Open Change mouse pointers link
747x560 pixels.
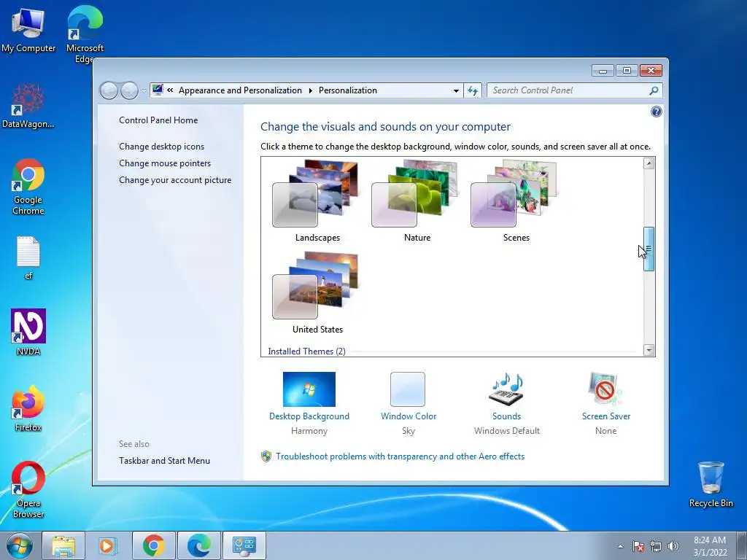[165, 163]
